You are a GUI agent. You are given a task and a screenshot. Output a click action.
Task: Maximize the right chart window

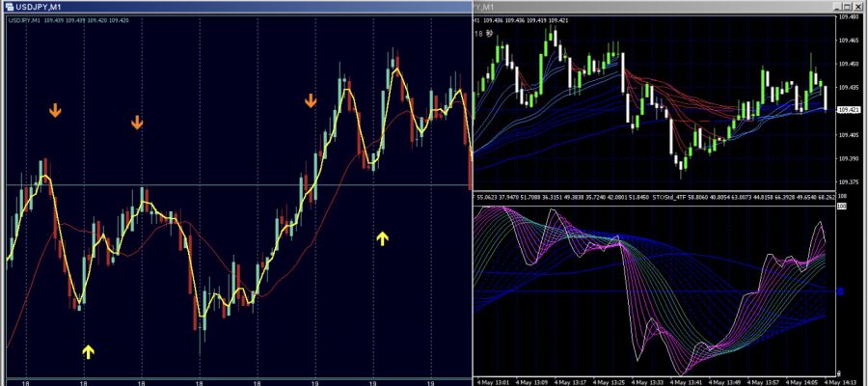[848, 6]
